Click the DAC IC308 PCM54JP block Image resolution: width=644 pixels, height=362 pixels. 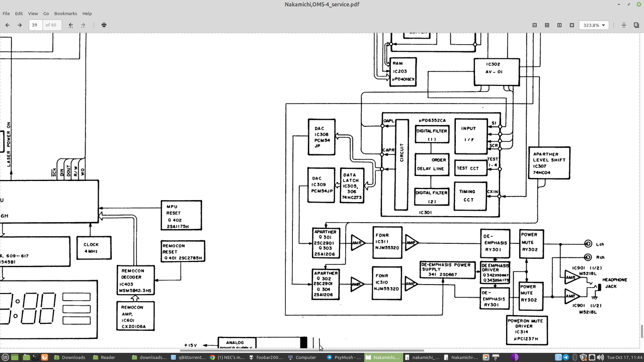coord(321,137)
